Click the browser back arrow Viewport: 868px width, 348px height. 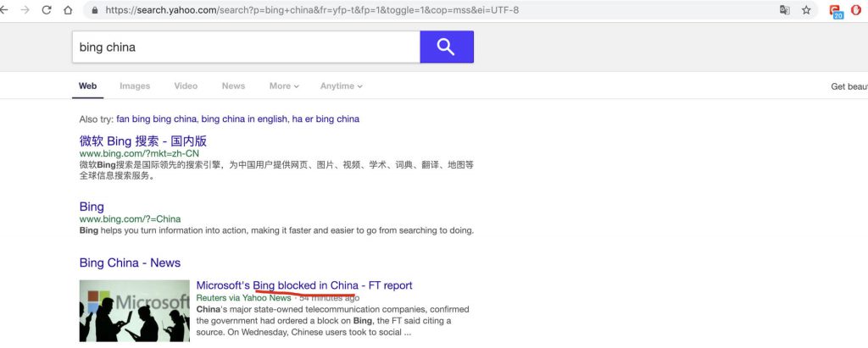pyautogui.click(x=4, y=10)
